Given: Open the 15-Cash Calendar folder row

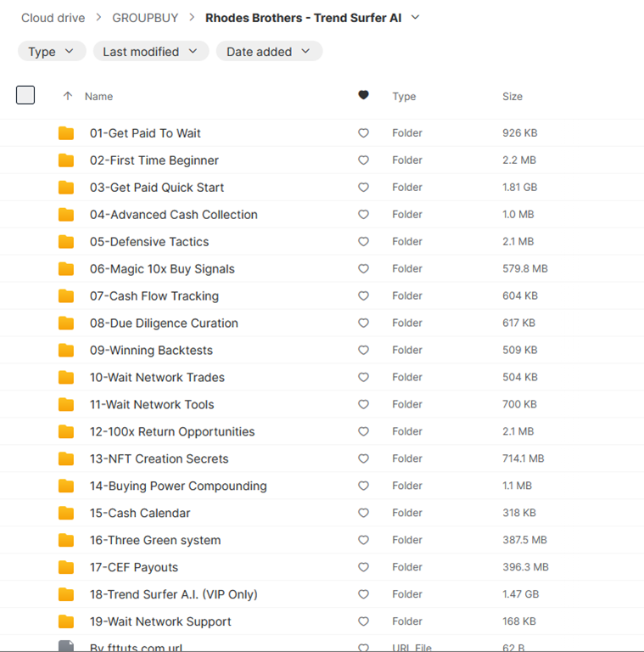Looking at the screenshot, I should pyautogui.click(x=140, y=514).
